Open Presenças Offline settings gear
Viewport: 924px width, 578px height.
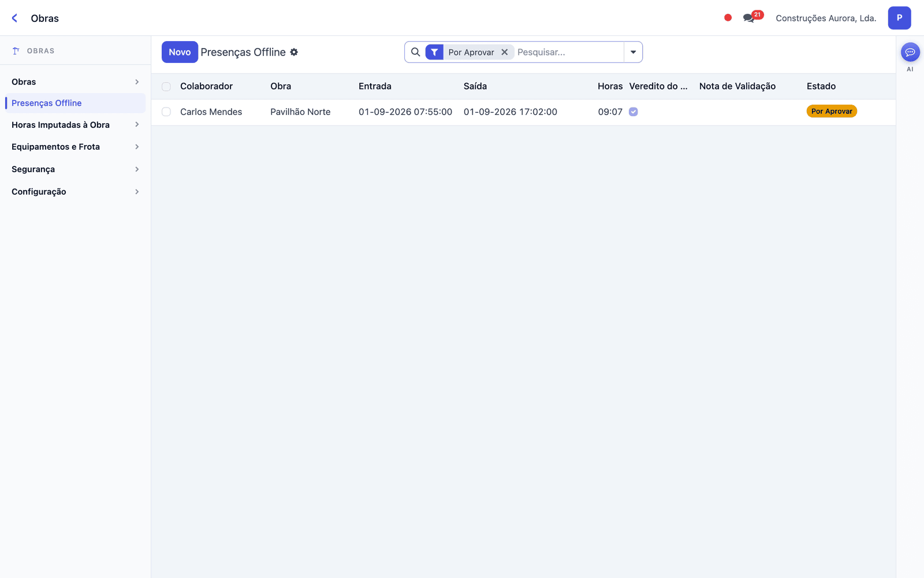[294, 52]
